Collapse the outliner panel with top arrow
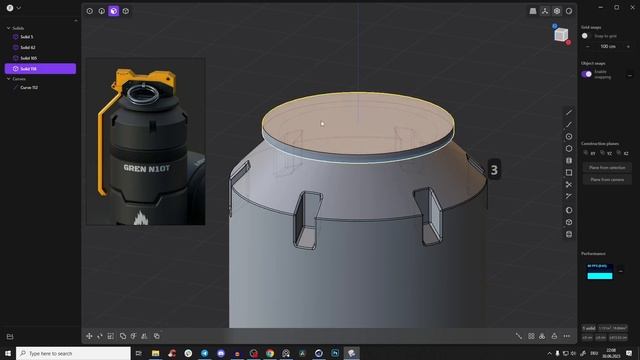 tap(76, 20)
